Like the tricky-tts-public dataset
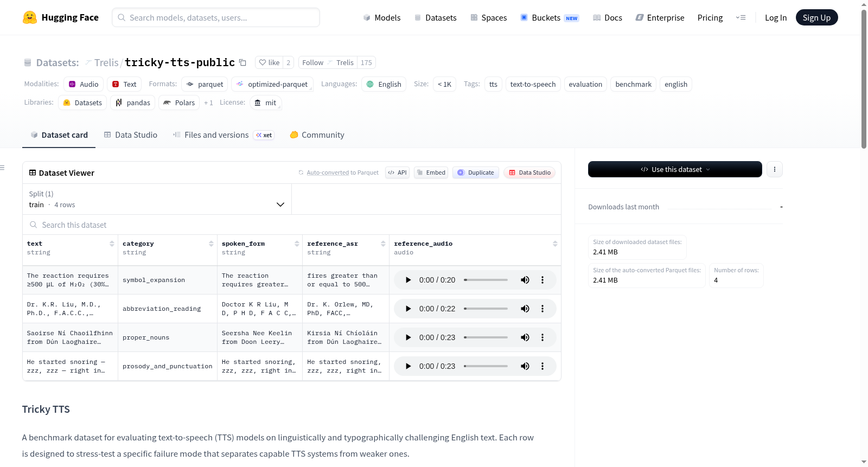 coord(269,62)
